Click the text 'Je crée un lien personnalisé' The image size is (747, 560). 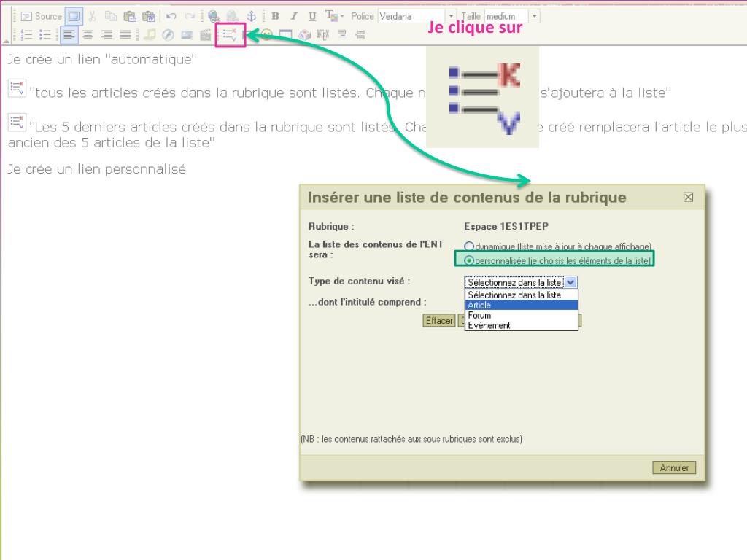pyautogui.click(x=97, y=169)
